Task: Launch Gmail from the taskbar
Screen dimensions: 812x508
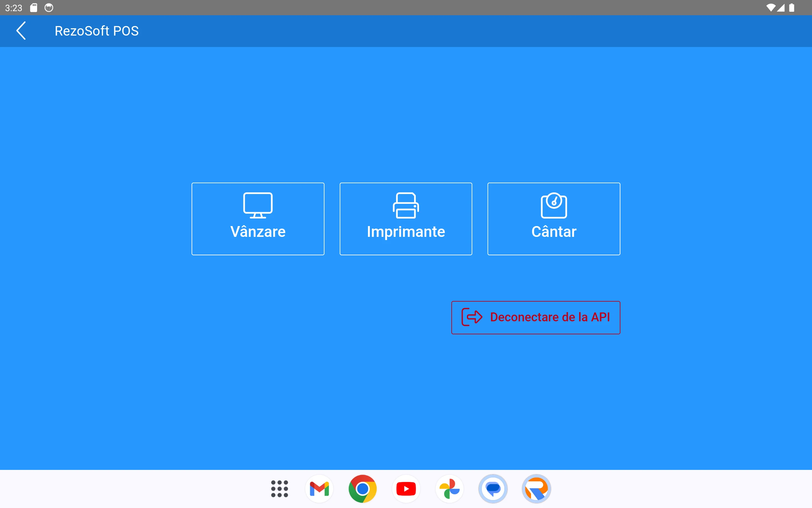Action: (319, 489)
